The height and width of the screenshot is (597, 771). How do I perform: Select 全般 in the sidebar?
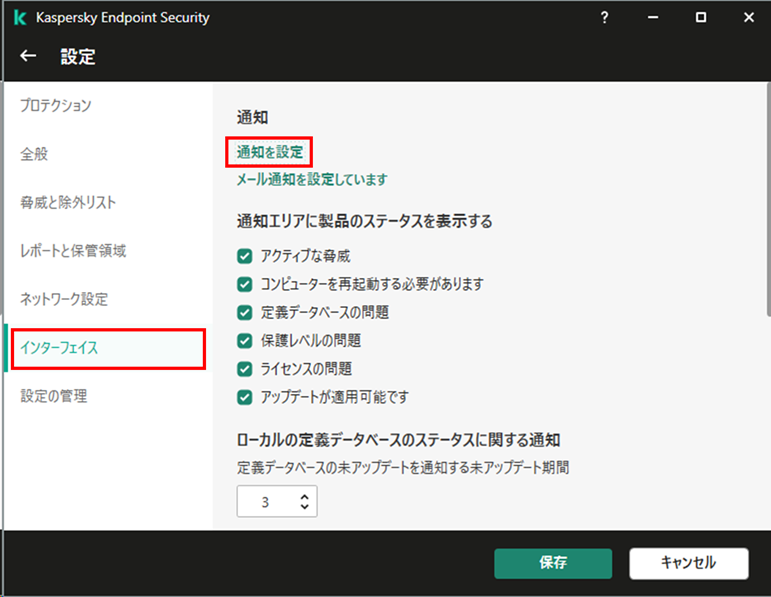34,154
